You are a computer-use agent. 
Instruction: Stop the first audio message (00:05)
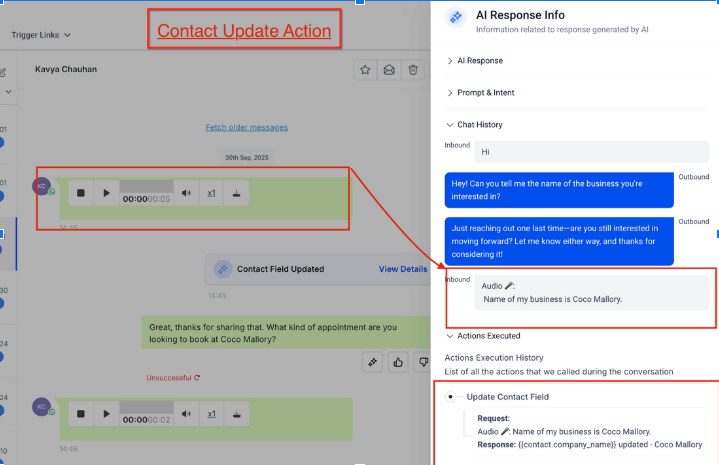[81, 193]
